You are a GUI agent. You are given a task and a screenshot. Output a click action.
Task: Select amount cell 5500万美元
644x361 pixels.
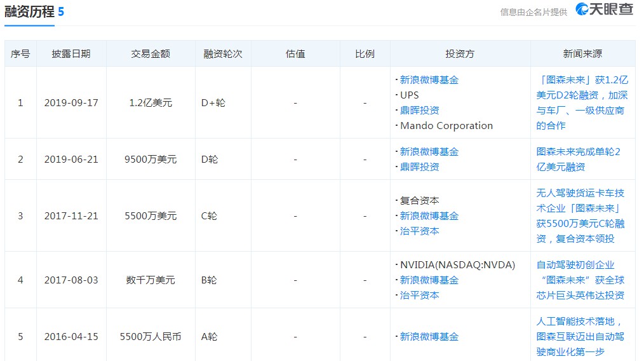(x=151, y=216)
